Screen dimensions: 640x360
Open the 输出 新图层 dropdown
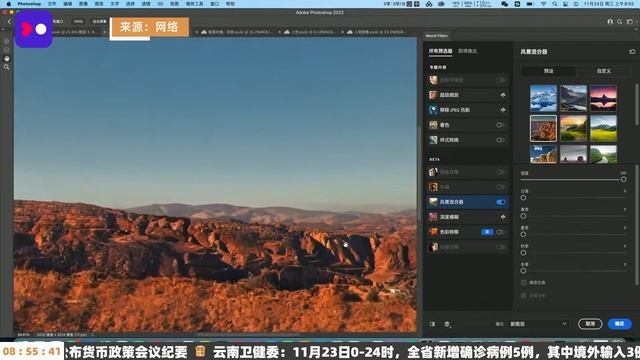click(x=538, y=324)
